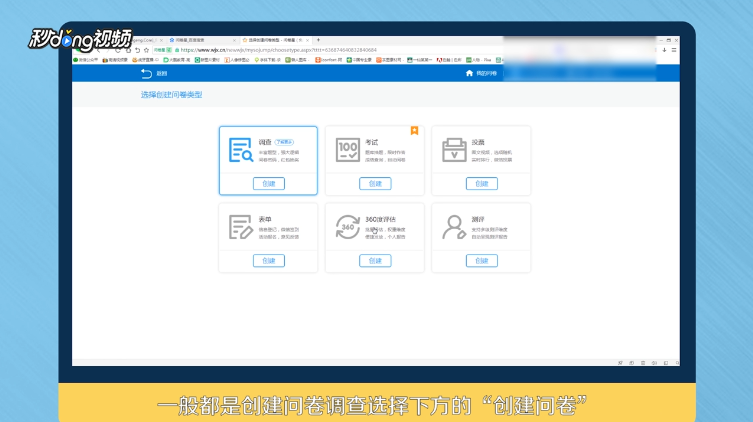753x422 pixels.
Task: Close the 选择创建问卷类型 browser tab
Action: pos(307,40)
